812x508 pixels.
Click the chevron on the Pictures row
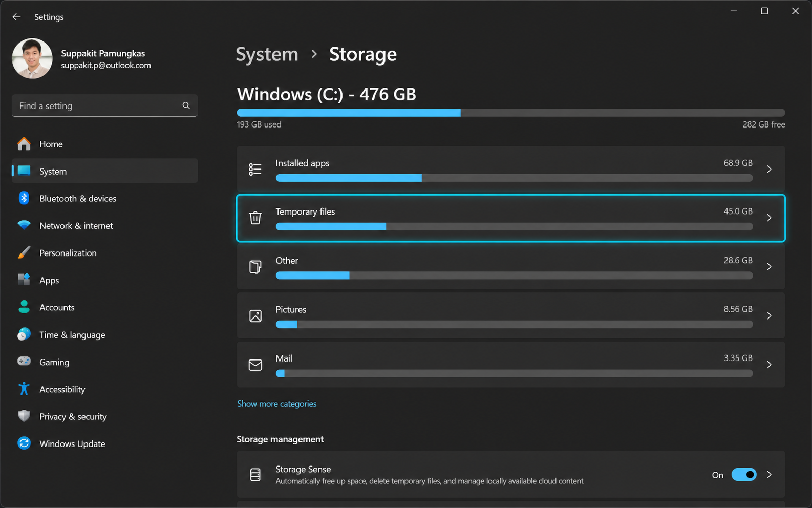[x=769, y=315]
